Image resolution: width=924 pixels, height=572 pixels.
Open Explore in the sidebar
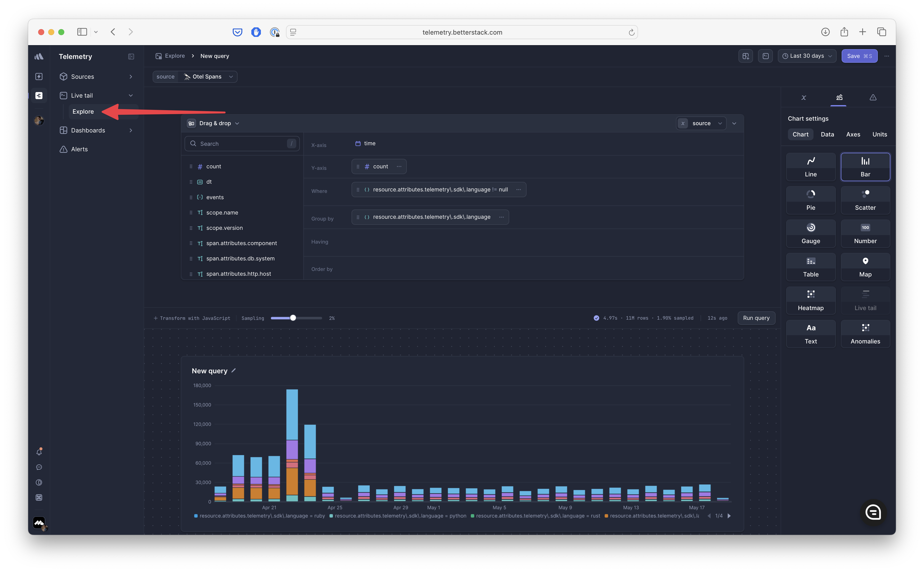pyautogui.click(x=83, y=112)
